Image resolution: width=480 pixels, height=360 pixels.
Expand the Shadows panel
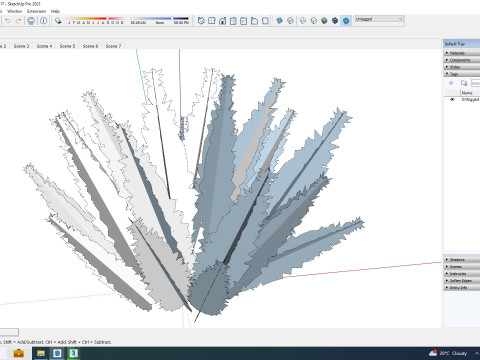(x=462, y=259)
